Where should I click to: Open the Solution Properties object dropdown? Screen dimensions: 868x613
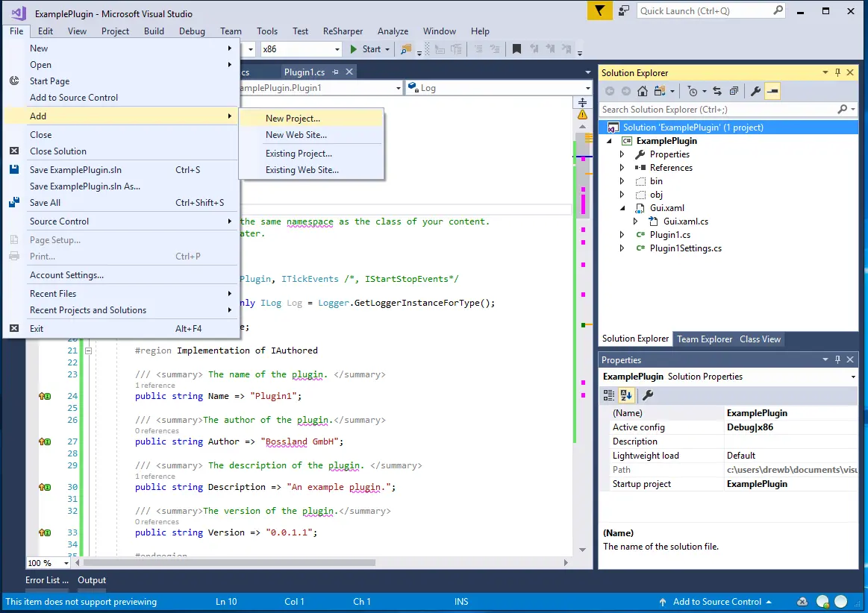[x=853, y=377]
